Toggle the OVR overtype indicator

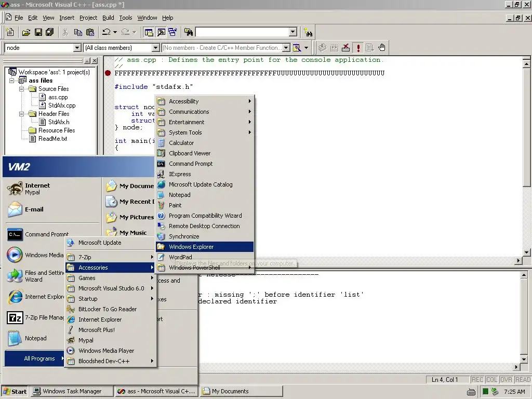(506, 380)
